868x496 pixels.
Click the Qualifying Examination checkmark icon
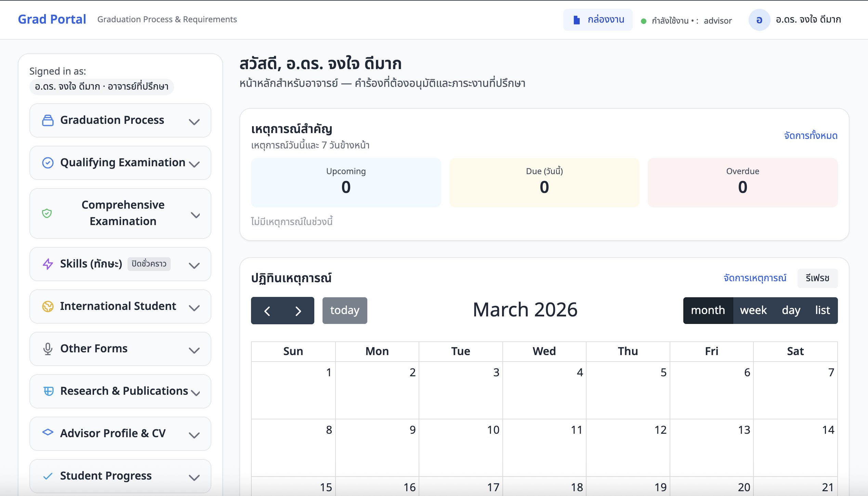tap(48, 162)
